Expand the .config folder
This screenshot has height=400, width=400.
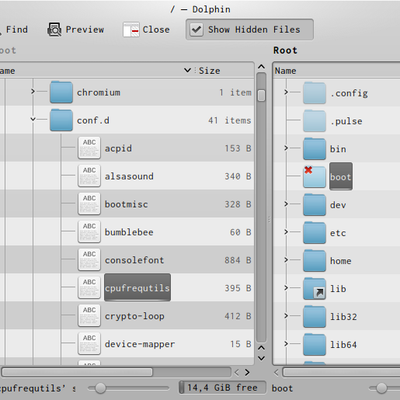286,92
